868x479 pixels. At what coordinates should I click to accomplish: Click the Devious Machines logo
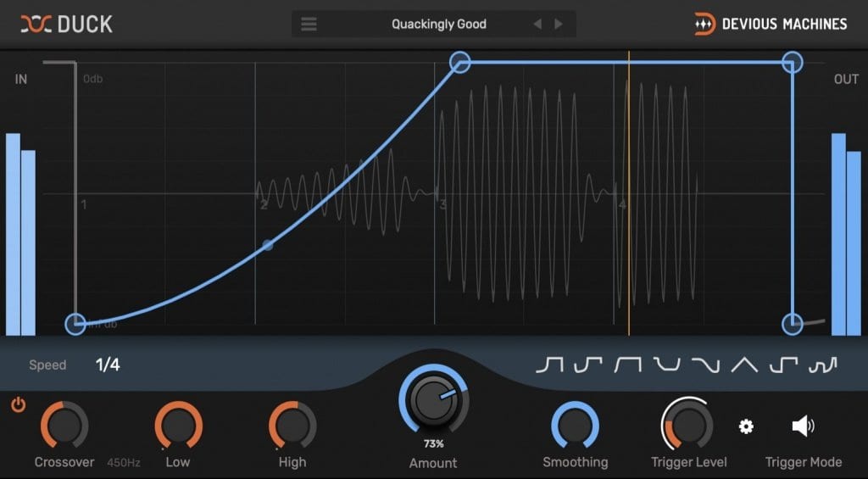point(771,24)
